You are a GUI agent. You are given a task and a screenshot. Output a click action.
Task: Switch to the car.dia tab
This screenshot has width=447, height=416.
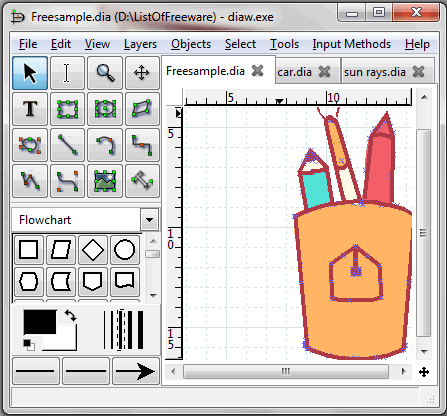tap(294, 72)
